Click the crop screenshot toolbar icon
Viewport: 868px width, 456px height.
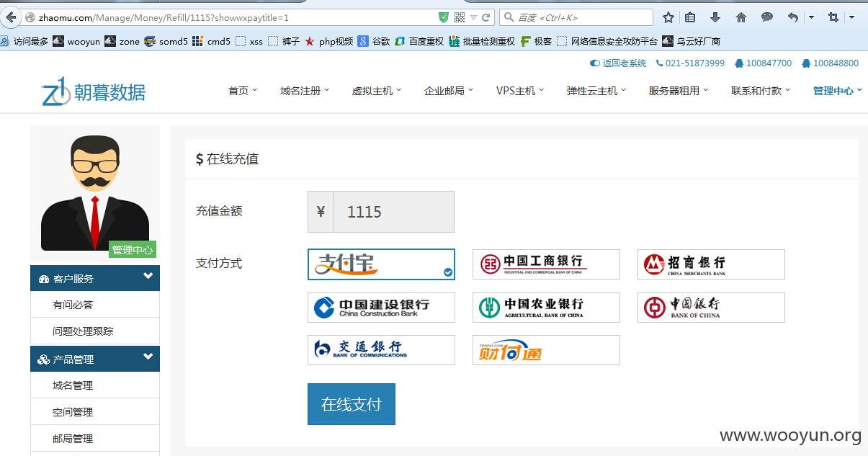tap(833, 17)
